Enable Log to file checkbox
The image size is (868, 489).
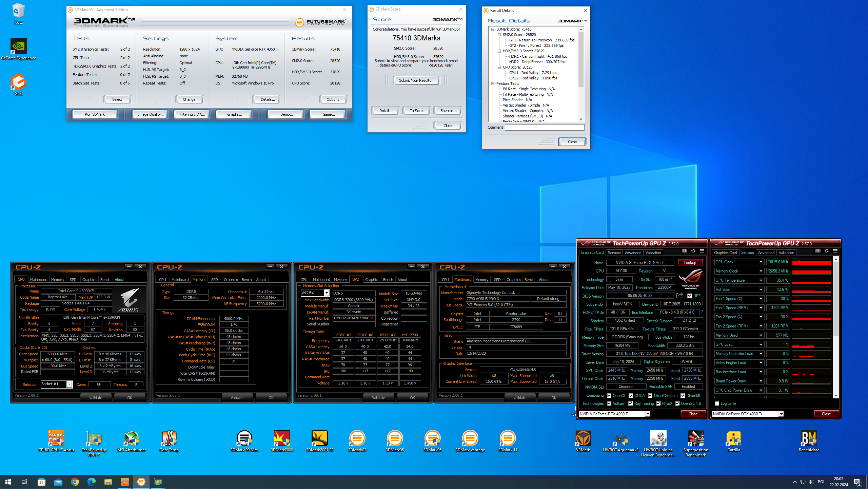point(717,403)
